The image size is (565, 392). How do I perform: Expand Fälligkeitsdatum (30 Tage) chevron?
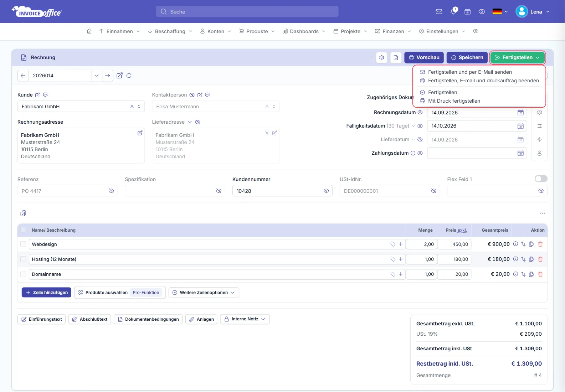click(x=413, y=126)
